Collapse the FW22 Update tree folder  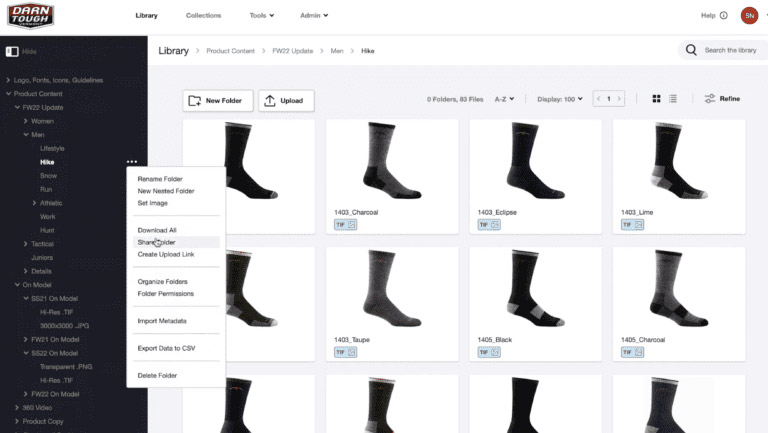tap(17, 107)
